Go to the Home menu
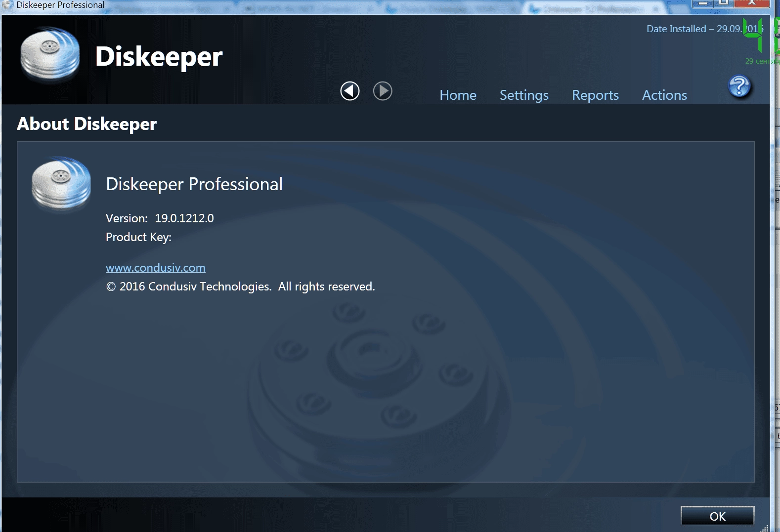This screenshot has width=780, height=532. (x=458, y=95)
